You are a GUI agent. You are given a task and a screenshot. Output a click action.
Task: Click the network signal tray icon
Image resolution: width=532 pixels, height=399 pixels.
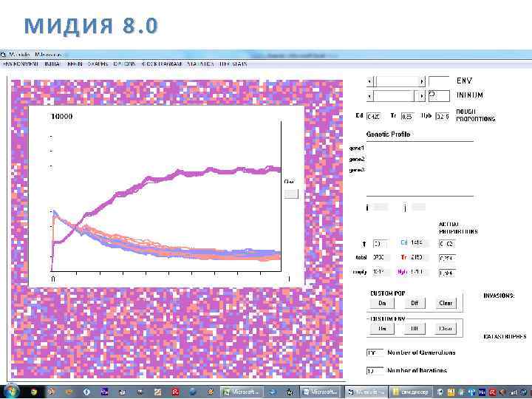[x=514, y=392]
